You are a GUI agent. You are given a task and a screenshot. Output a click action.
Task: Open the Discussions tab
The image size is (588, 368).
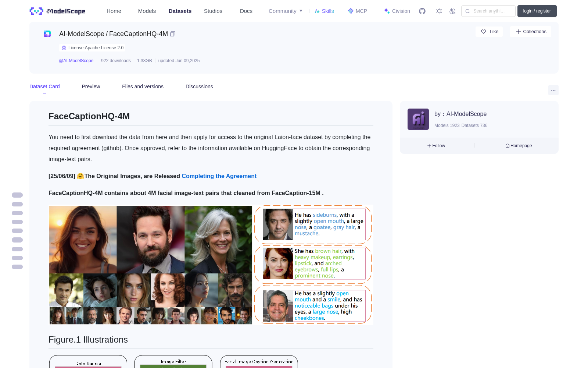pos(199,86)
